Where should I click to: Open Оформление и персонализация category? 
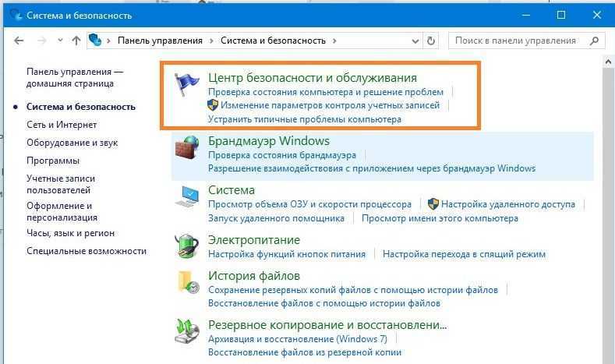[62, 211]
